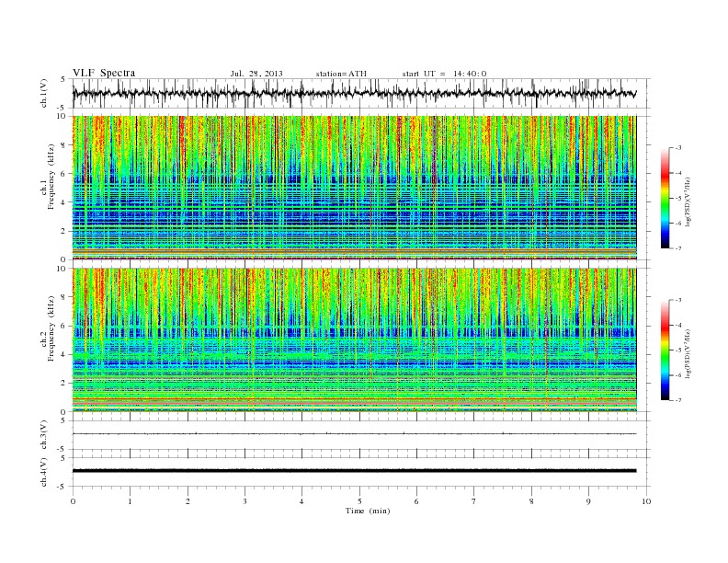Click the "ch.1(V)" waveform axis label

click(x=44, y=93)
